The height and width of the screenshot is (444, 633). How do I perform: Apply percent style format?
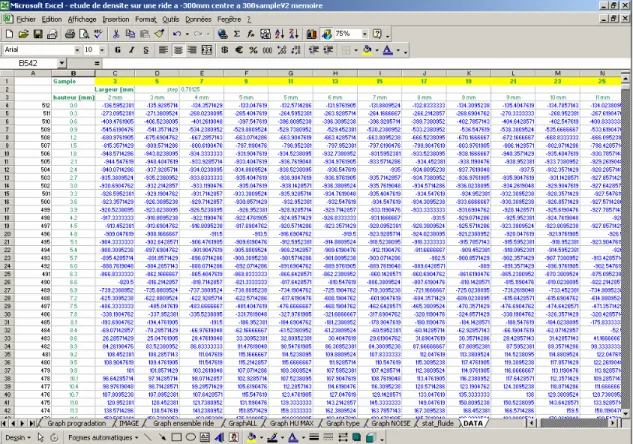253,50
